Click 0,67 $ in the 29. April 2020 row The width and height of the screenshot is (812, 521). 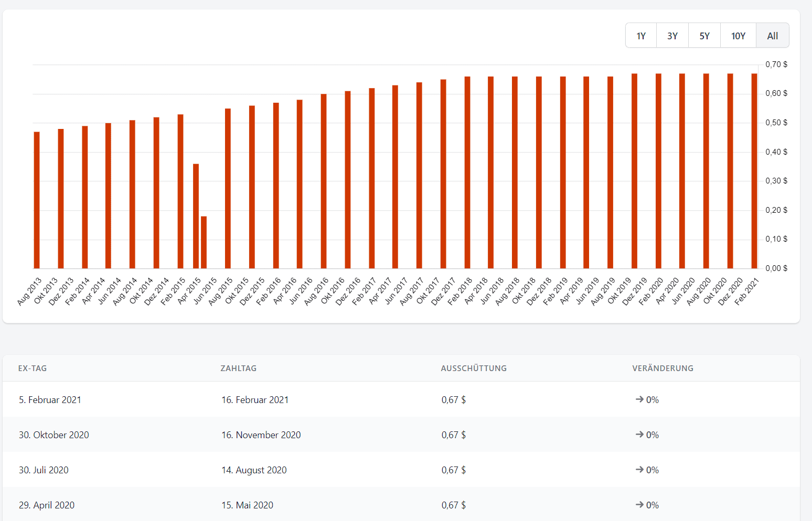[454, 505]
